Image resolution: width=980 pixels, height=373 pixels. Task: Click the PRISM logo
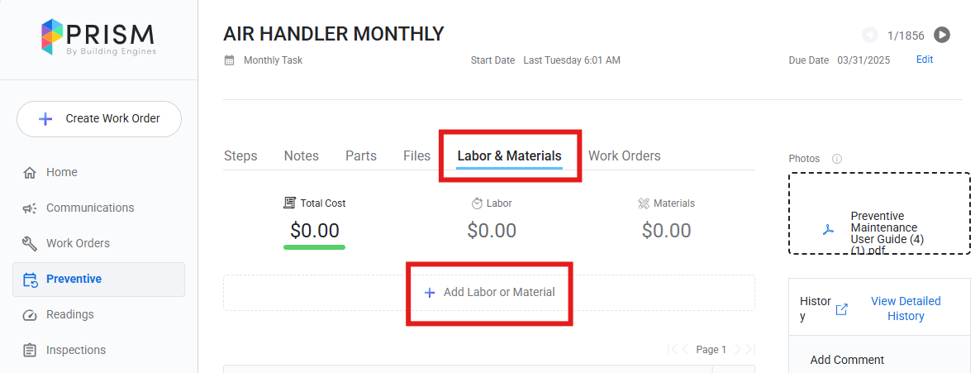point(98,38)
